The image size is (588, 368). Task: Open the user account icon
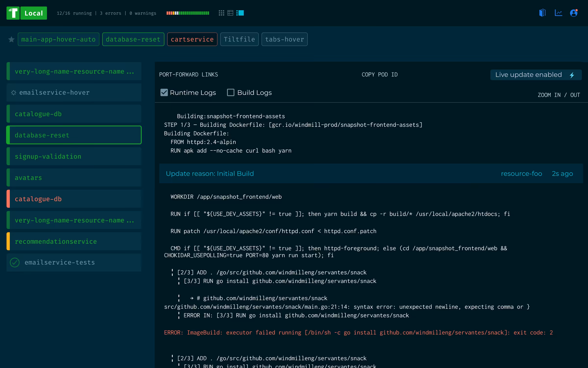[574, 13]
